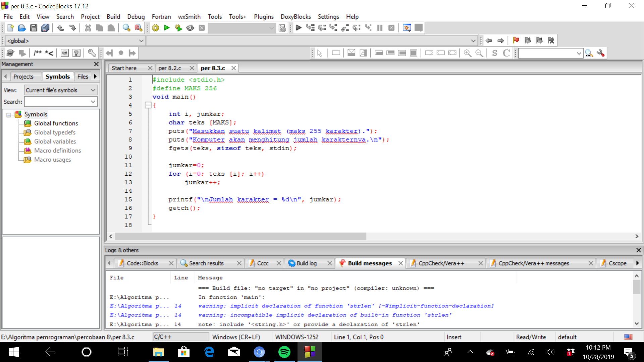This screenshot has width=644, height=362.
Task: Click the DoxyBlocks block comment icon
Action: [38, 53]
